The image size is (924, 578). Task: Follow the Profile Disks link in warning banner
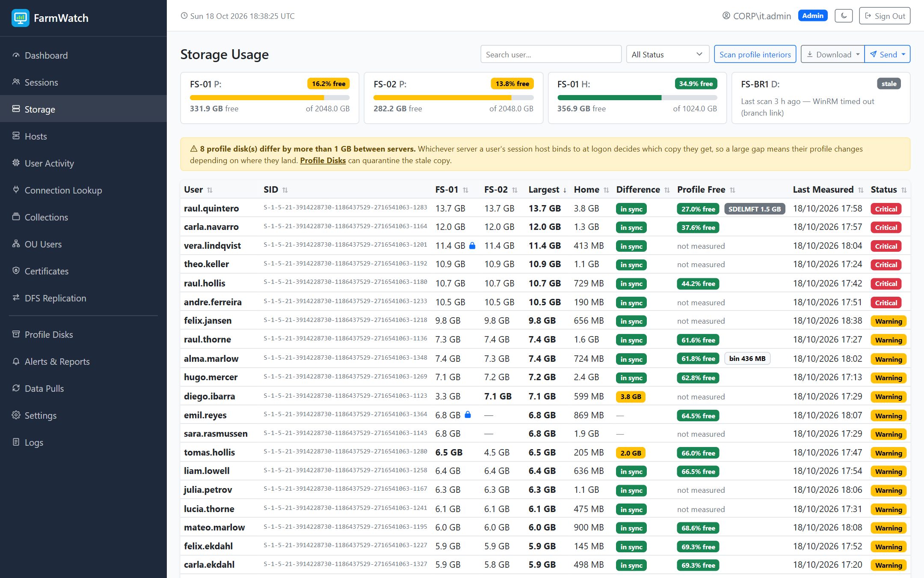click(323, 161)
